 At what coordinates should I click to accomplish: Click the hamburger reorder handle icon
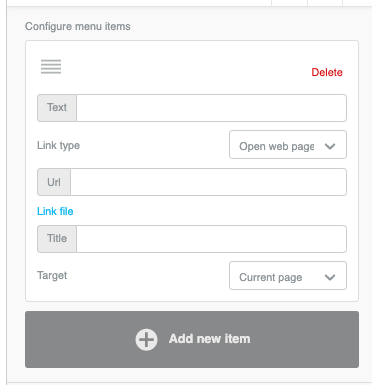(x=51, y=66)
